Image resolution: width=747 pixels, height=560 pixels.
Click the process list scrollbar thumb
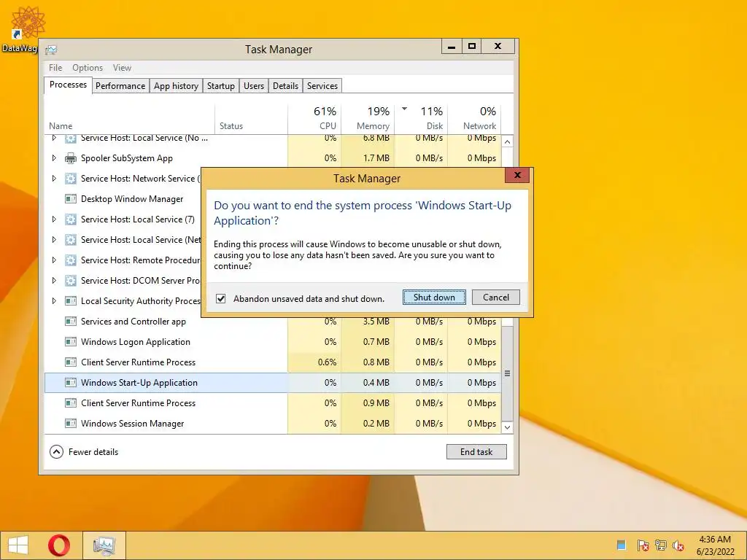[x=508, y=373]
